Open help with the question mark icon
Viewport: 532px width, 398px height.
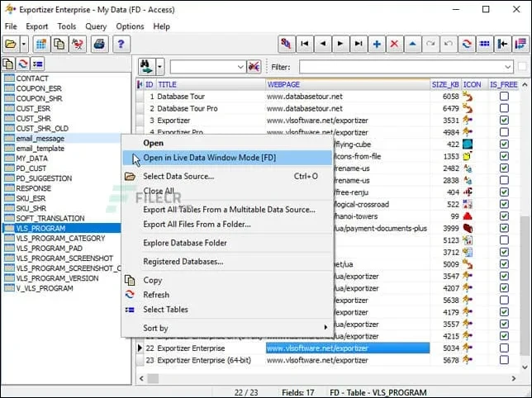pyautogui.click(x=121, y=44)
